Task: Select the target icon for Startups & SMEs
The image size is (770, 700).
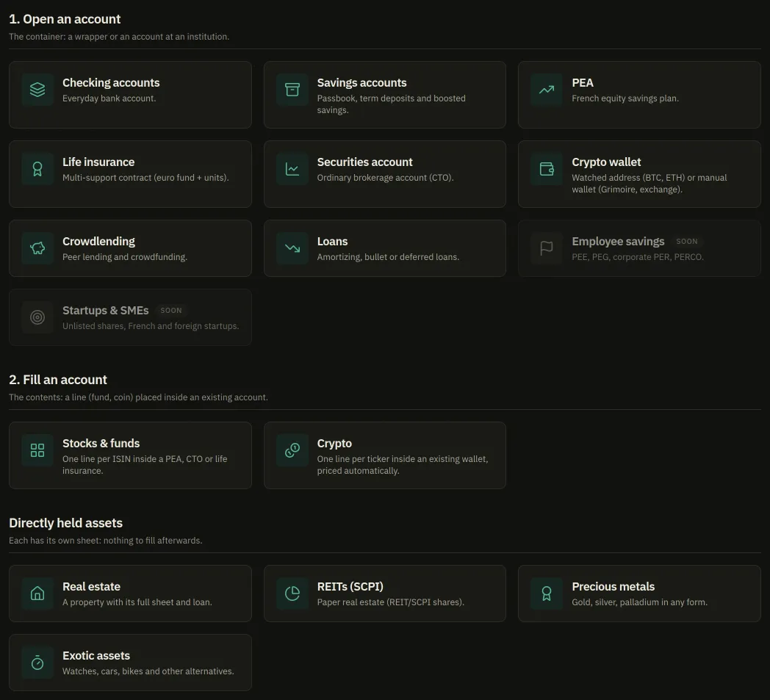Action: tap(37, 317)
